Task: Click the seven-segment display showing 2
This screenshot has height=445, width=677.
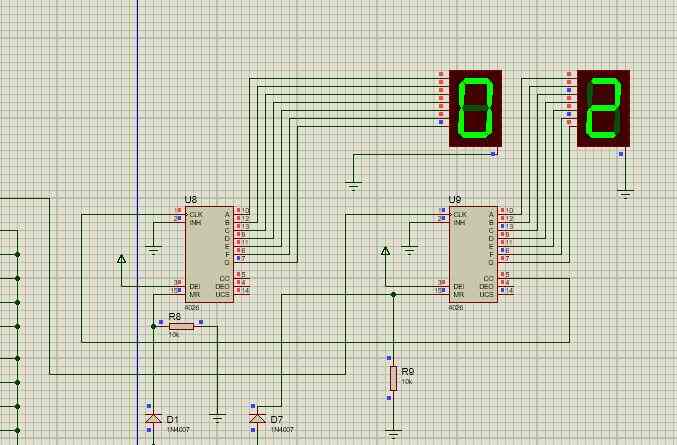Action: point(603,108)
